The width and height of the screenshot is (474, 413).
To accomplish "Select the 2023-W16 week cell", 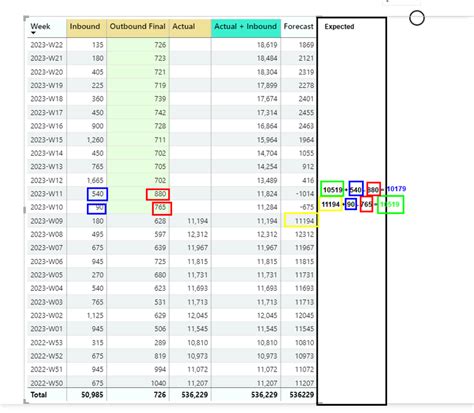I will (46, 126).
